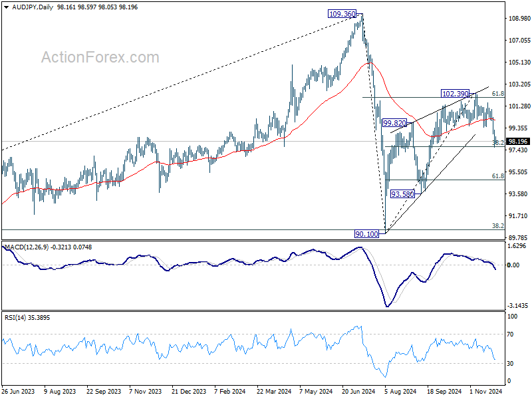Select the AUDJPY,Daily chart title
532x399 pixels.
click(x=33, y=7)
